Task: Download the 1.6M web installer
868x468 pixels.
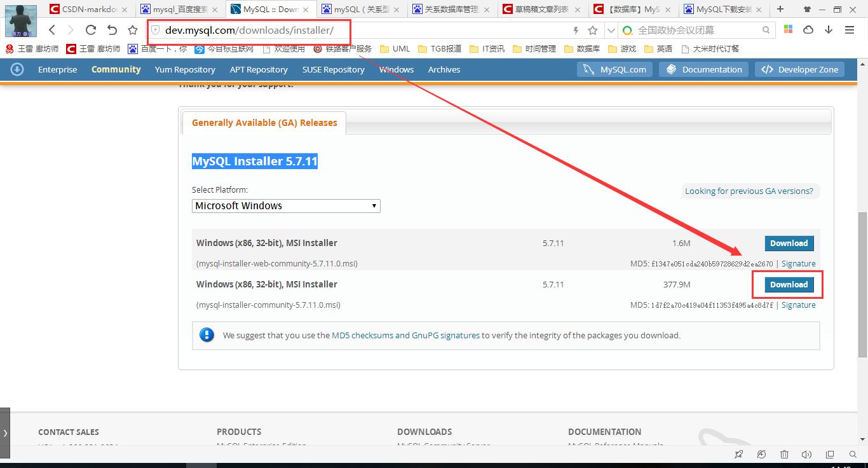Action: [789, 243]
